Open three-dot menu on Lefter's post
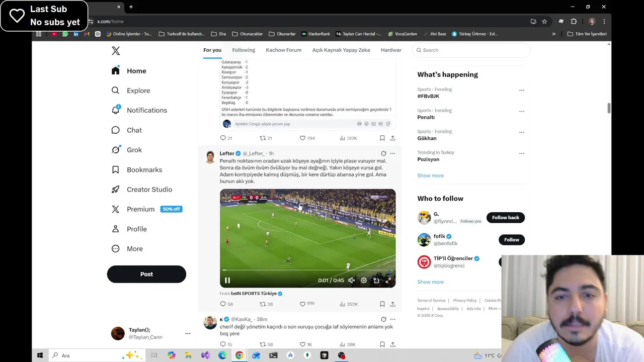This screenshot has height=362, width=644. (393, 153)
